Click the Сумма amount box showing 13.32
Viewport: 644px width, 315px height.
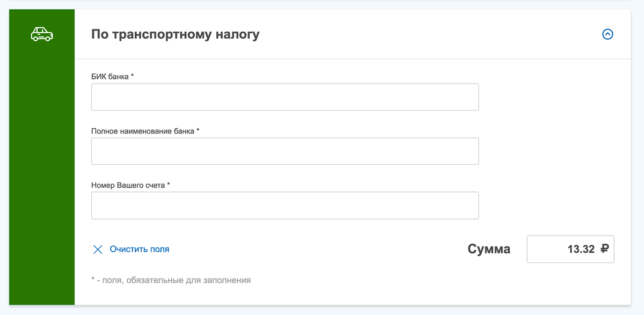[570, 248]
